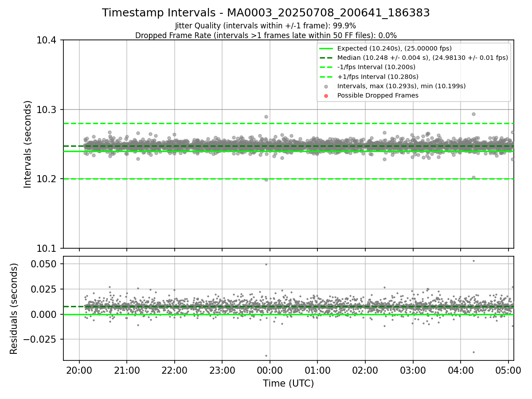Click the 10.4 y-axis tick label
Viewport: 532px width, 399px height.
click(47, 40)
